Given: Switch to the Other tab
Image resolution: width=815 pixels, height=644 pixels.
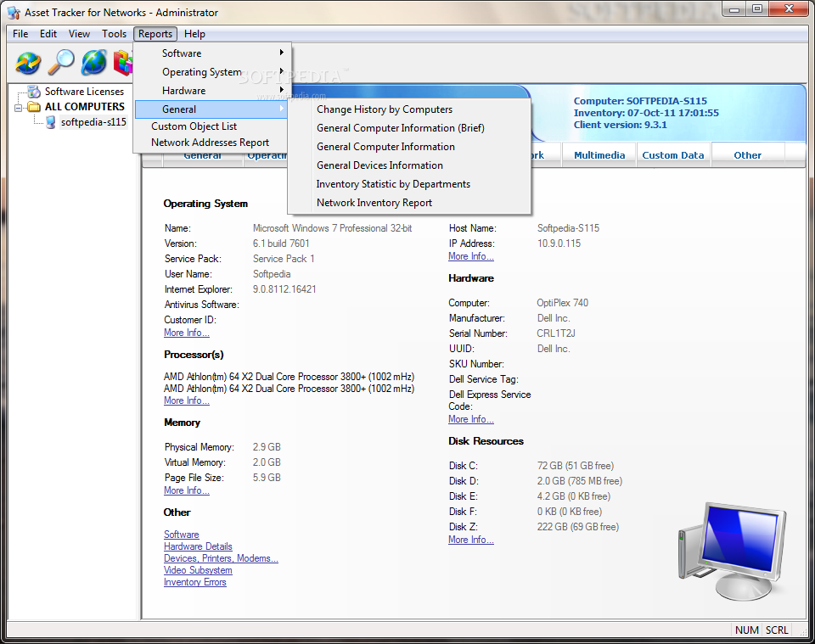Looking at the screenshot, I should [x=747, y=154].
